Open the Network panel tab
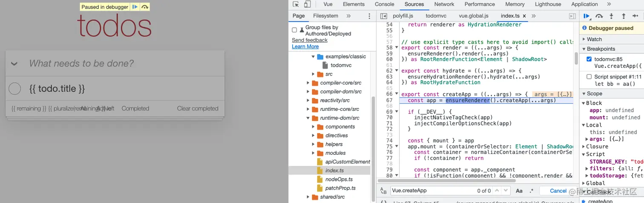 [x=444, y=4]
